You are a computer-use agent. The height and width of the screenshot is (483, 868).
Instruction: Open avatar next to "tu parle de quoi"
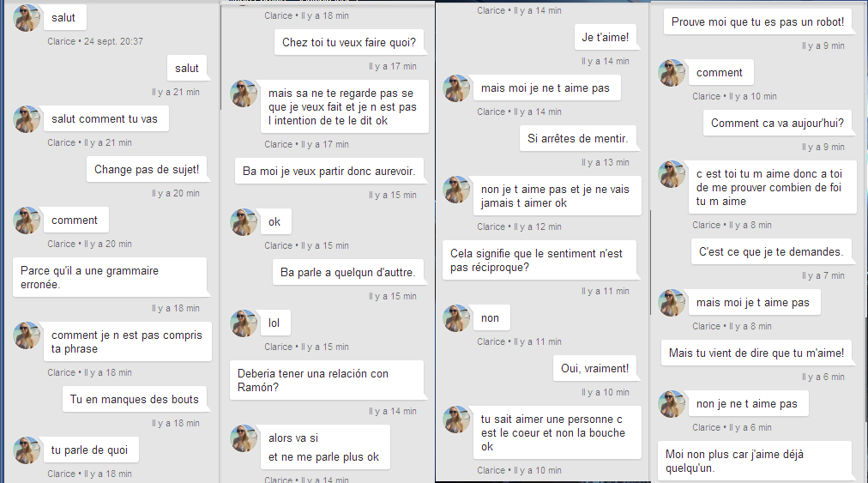coord(27,450)
